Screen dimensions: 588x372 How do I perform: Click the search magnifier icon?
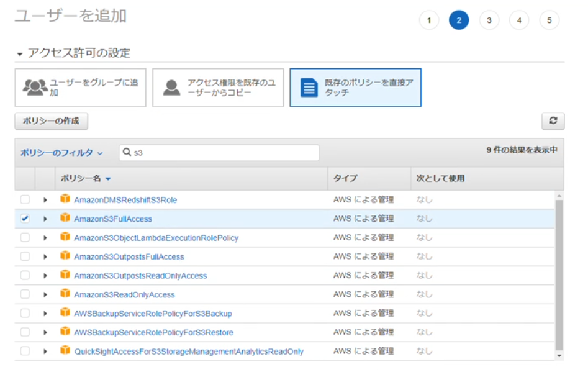pyautogui.click(x=127, y=152)
